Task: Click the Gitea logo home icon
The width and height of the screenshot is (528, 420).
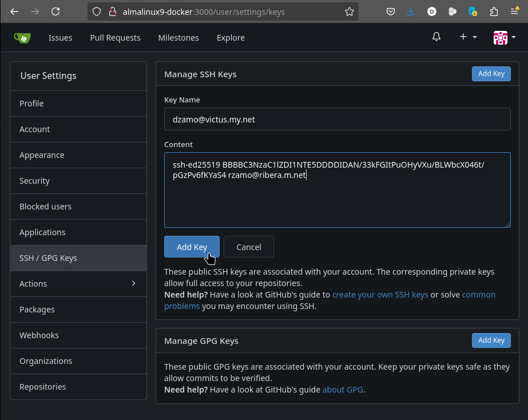Action: pyautogui.click(x=22, y=38)
